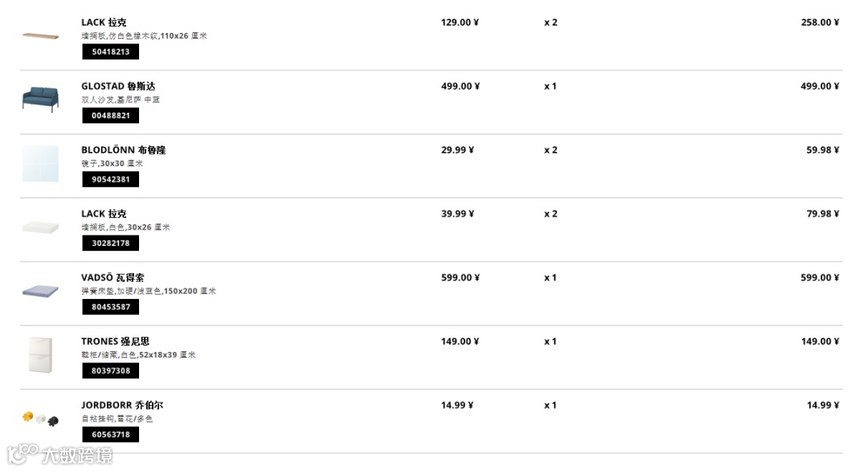Viewport: 868px width, 471px height.
Task: Click article number 90542381 badge
Action: click(x=110, y=179)
